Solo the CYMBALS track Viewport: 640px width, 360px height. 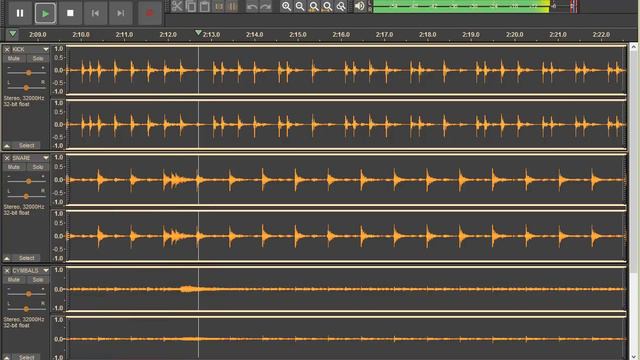coord(38,280)
